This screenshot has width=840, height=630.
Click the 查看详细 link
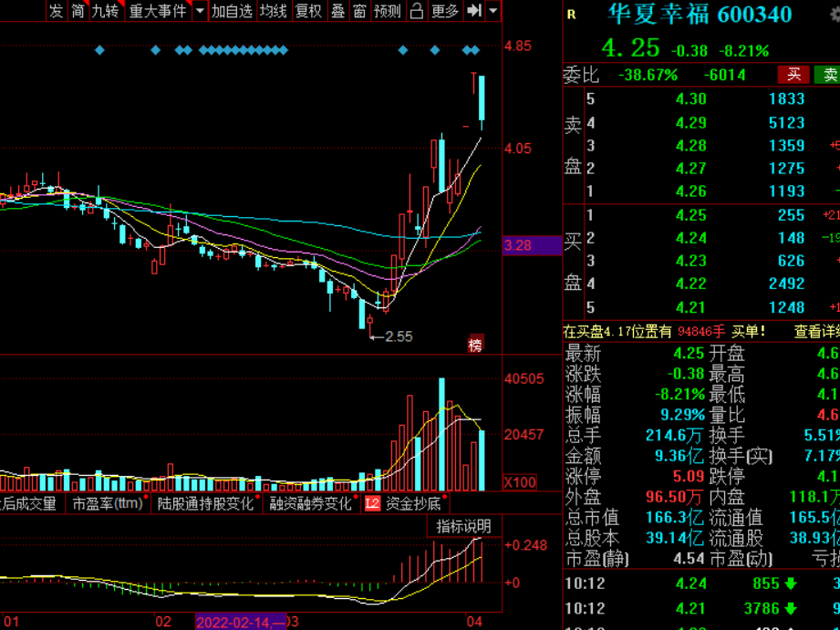point(816,332)
